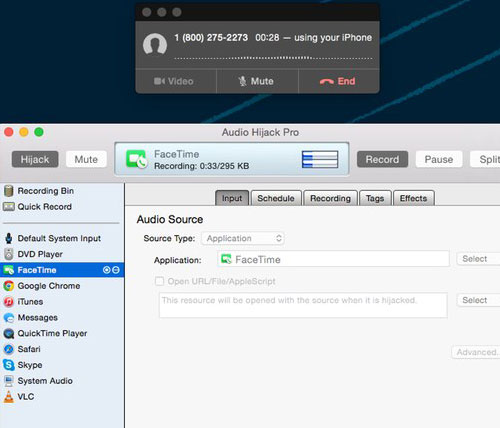Switch to the Effects tab
This screenshot has height=428, width=500.
pyautogui.click(x=414, y=198)
